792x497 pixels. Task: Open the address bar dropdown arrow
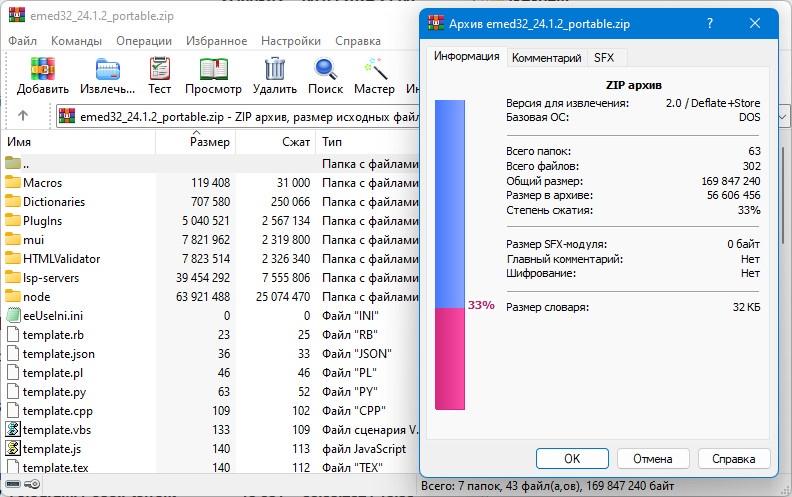(x=782, y=117)
